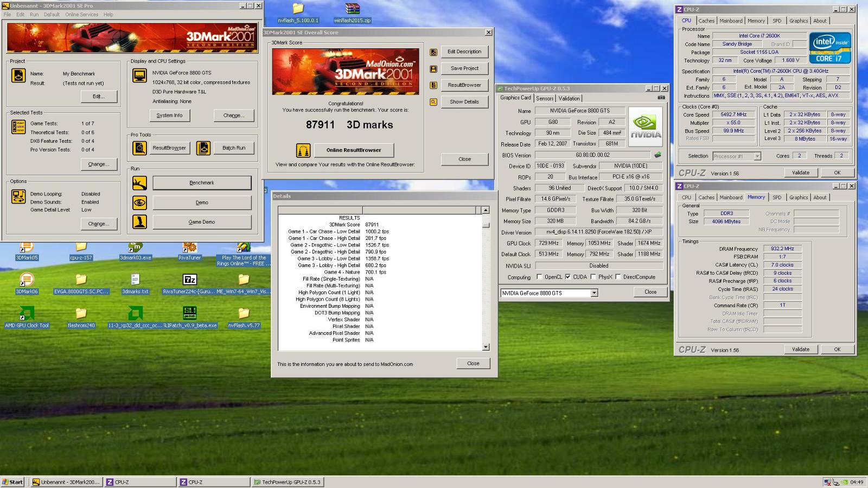Open the nvflash_5.100.0.1 folder on desktop
The width and height of the screenshot is (868, 488).
pyautogui.click(x=298, y=13)
